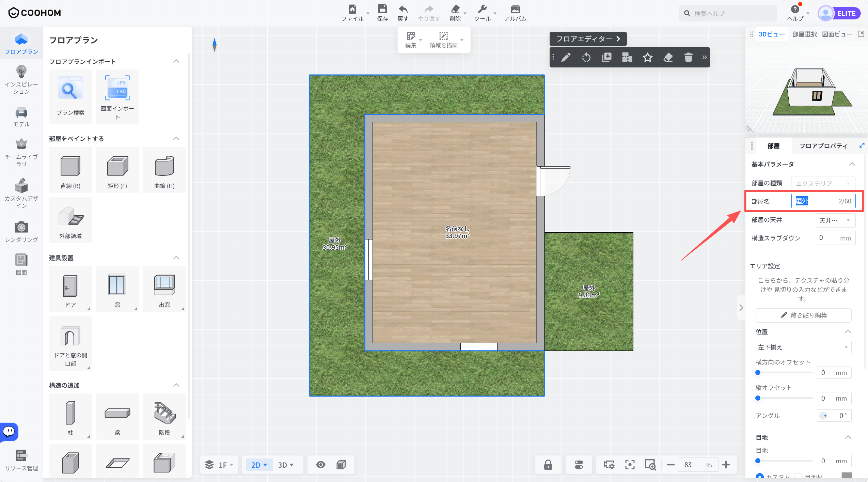This screenshot has height=482, width=868.
Task: Click the 保存 (Save) icon
Action: click(382, 9)
